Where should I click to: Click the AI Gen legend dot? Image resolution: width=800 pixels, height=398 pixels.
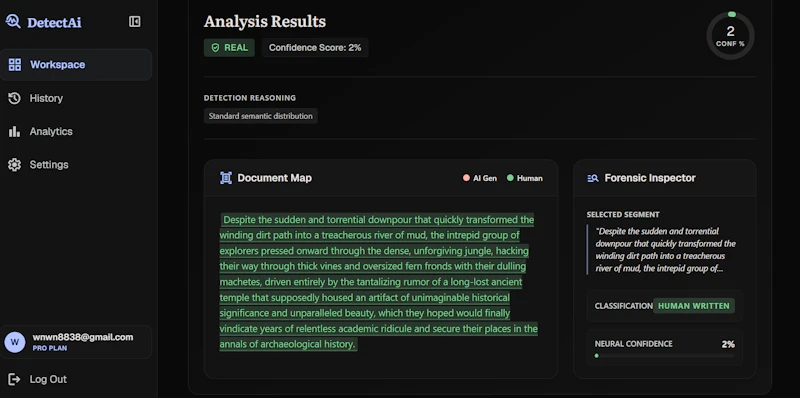[x=466, y=178]
